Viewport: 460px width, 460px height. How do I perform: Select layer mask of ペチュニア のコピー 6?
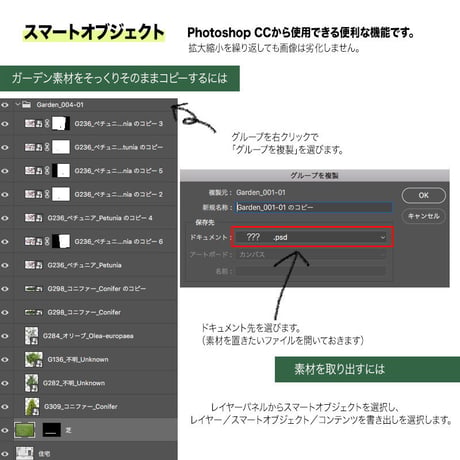pyautogui.click(x=61, y=241)
